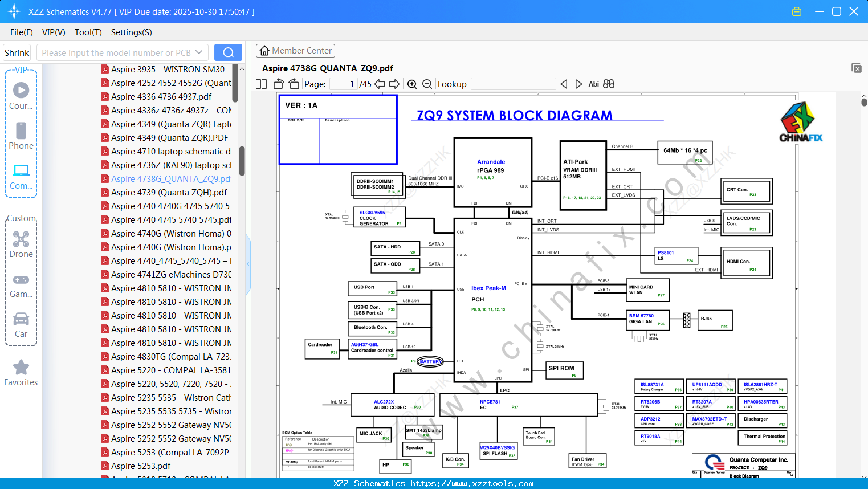Screen dimensions: 868x489
Task: Open Aspire 4739 (Quanta ZQH).pdf
Action: point(169,192)
